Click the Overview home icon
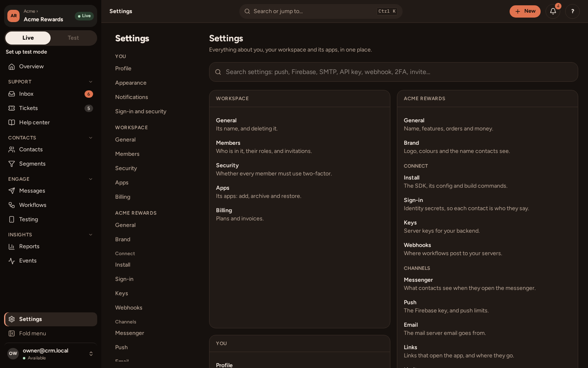This screenshot has width=588, height=368. click(x=12, y=67)
